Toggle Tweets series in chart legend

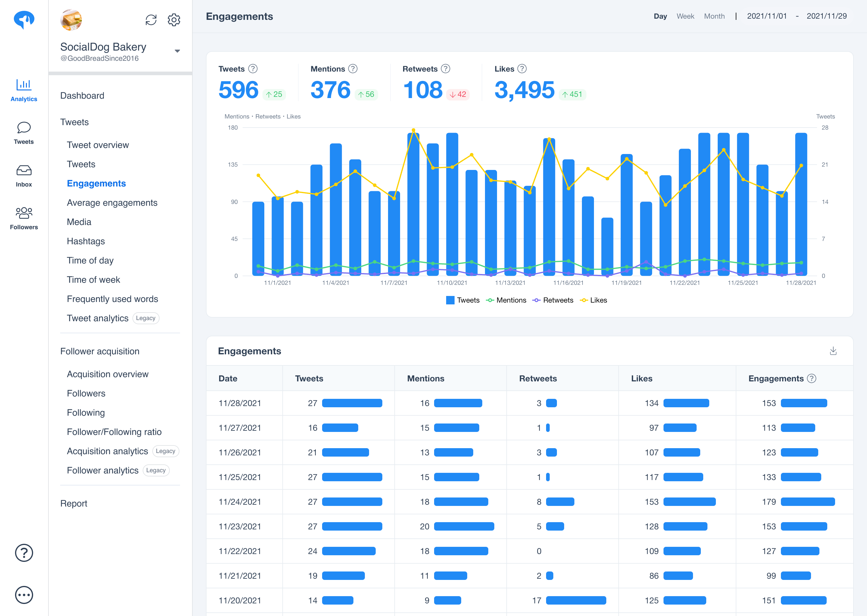[x=463, y=300]
